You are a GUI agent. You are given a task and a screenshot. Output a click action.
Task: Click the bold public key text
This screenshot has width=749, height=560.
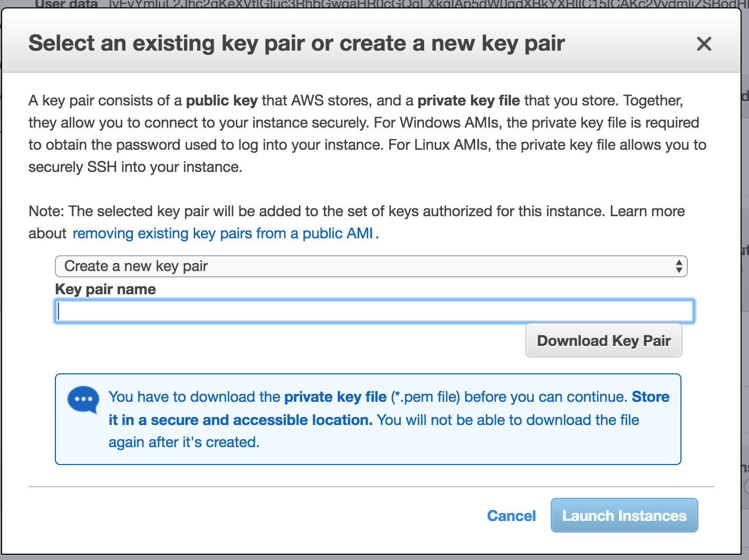coord(222,100)
